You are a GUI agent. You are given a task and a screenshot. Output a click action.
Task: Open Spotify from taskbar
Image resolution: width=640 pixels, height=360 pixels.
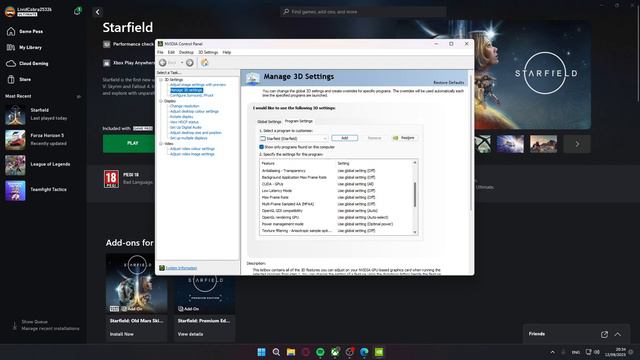click(320, 352)
